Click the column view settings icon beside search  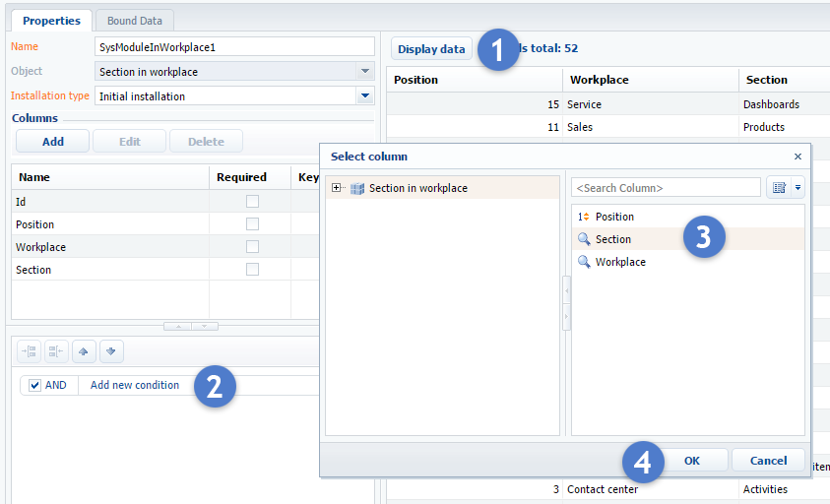780,187
